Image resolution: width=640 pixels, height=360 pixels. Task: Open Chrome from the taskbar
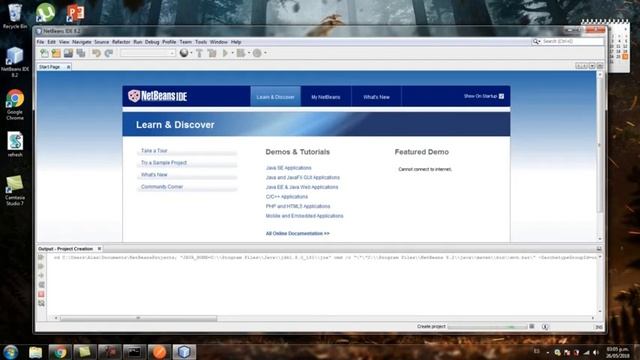[x=60, y=352]
